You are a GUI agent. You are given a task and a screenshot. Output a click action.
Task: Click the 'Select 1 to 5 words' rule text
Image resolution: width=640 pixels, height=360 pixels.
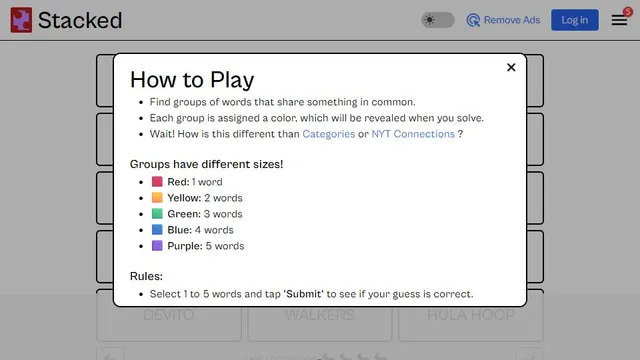pyautogui.click(x=311, y=294)
